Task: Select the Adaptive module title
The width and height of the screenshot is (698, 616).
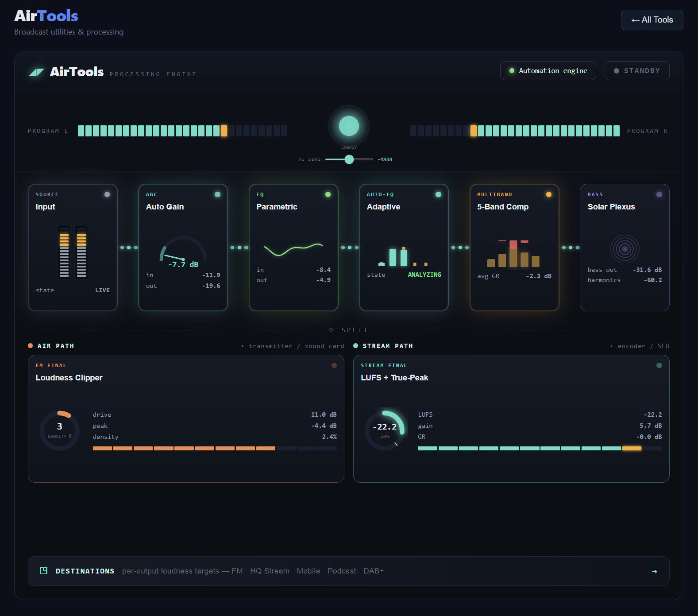Action: pyautogui.click(x=383, y=207)
